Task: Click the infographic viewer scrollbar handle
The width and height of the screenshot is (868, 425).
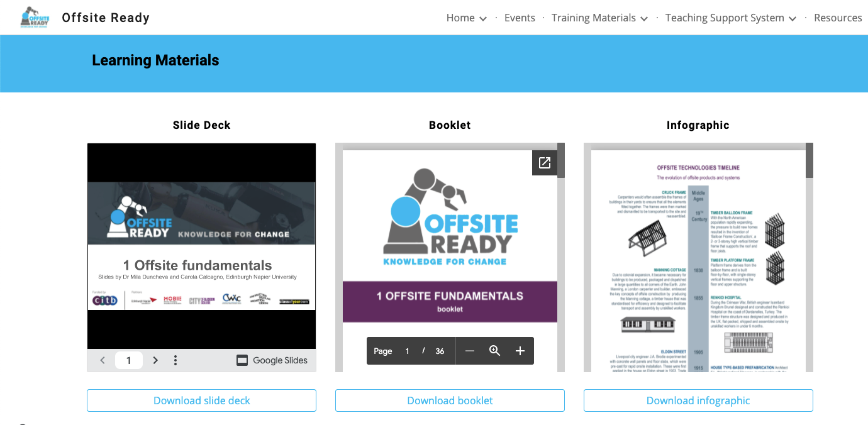Action: click(810, 161)
